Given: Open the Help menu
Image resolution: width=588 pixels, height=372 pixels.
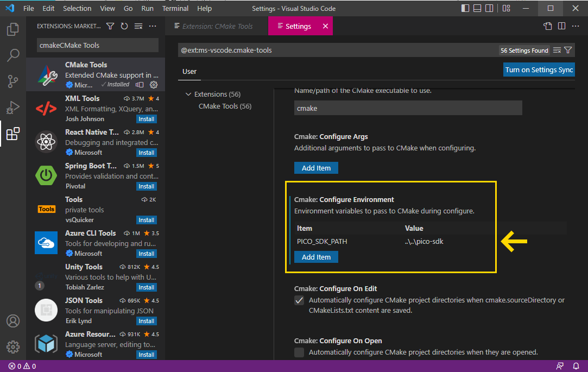Looking at the screenshot, I should click(204, 8).
